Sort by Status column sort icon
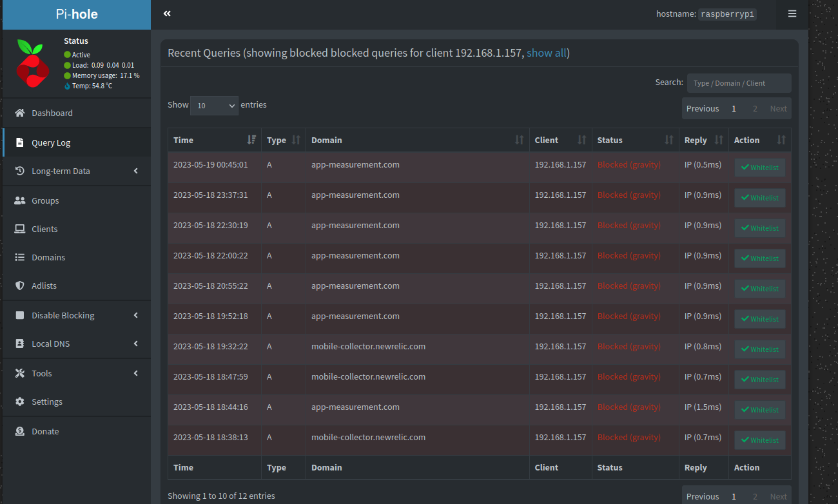Screen dimensions: 838x504 point(668,140)
